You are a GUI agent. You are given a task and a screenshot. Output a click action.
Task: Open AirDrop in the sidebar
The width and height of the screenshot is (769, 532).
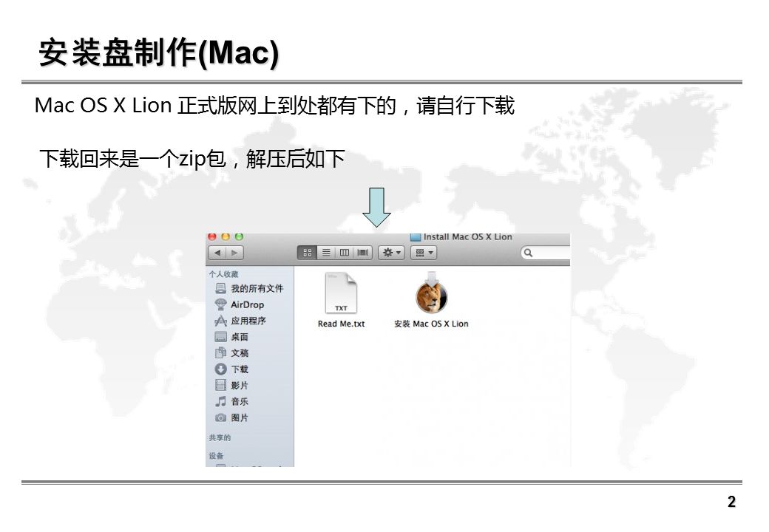coord(240,304)
